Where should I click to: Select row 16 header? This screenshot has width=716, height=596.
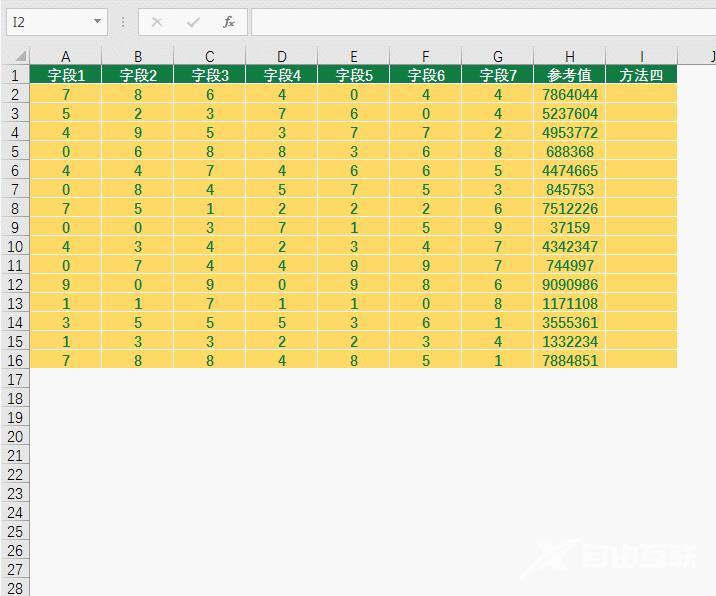click(15, 360)
